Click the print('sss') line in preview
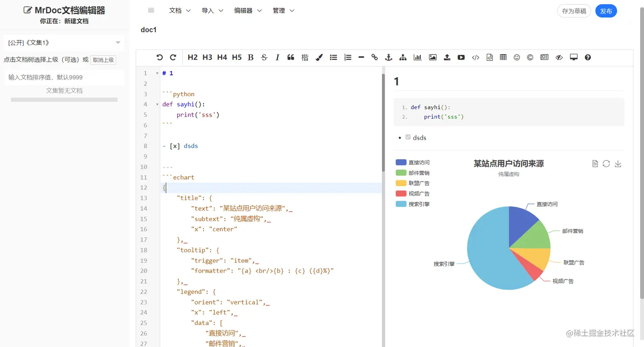Viewport: 644px width, 347px height. 444,117
